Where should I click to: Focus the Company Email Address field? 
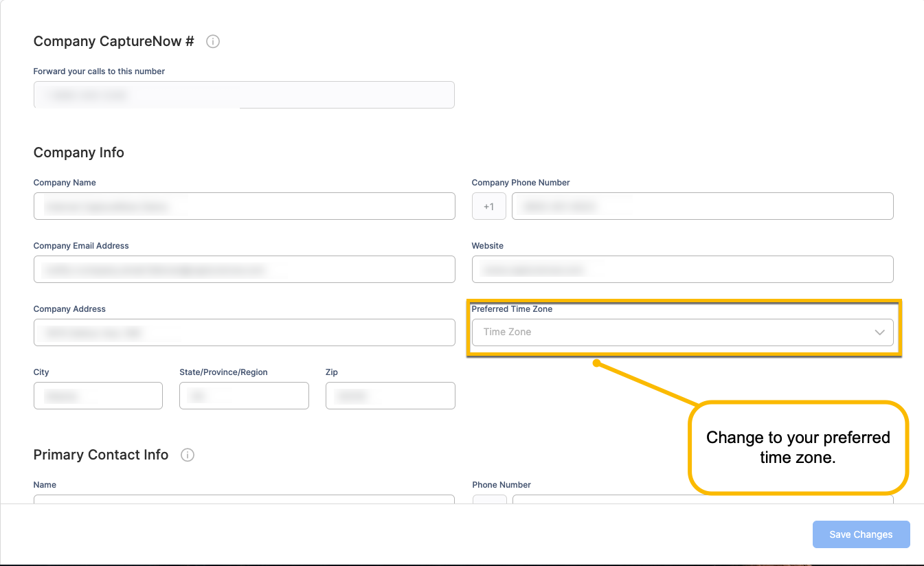(x=244, y=269)
